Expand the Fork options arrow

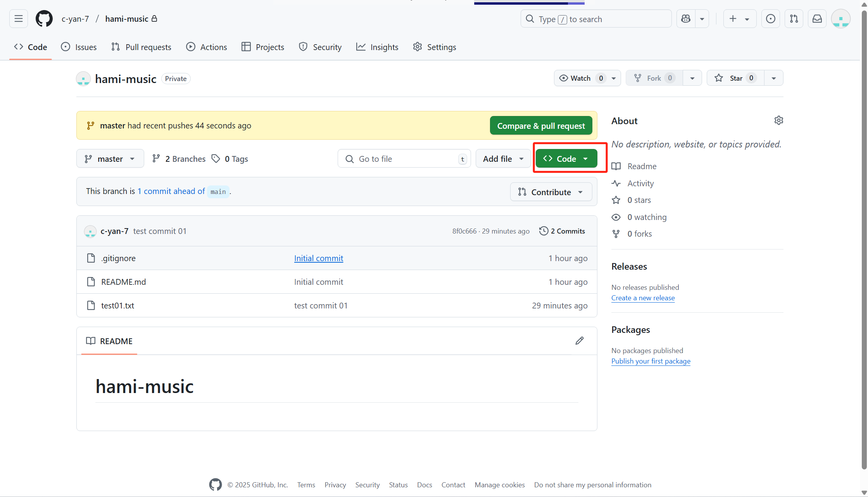tap(693, 78)
